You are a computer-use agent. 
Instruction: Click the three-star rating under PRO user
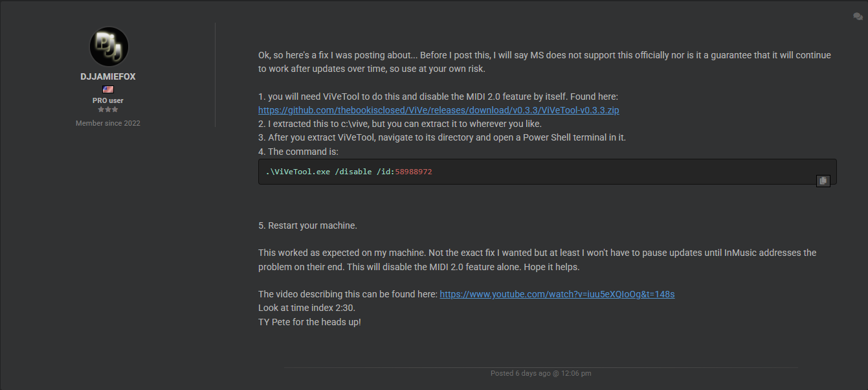click(108, 109)
